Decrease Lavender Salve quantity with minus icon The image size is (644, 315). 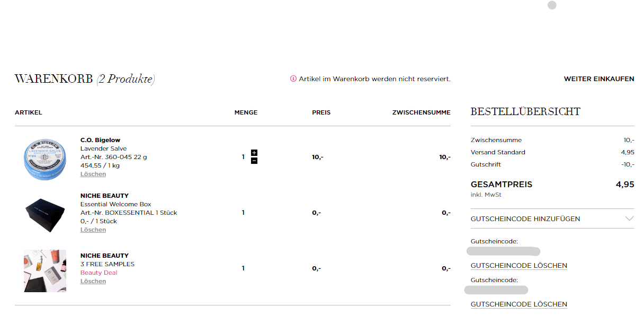point(254,161)
